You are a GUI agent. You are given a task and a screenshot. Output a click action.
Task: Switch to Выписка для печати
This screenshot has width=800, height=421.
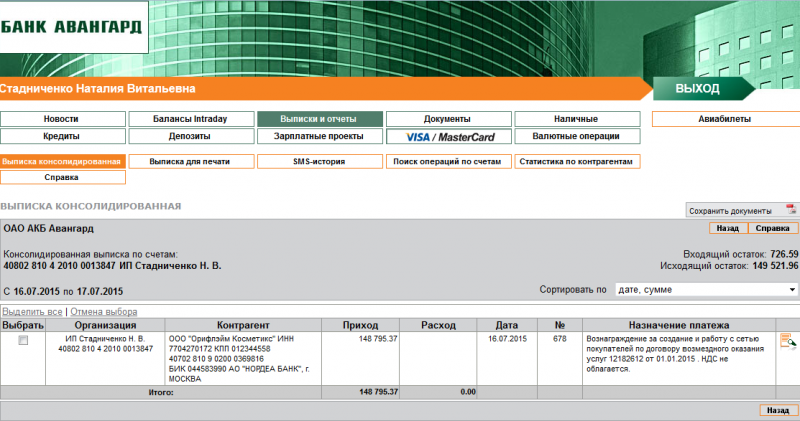click(x=191, y=161)
